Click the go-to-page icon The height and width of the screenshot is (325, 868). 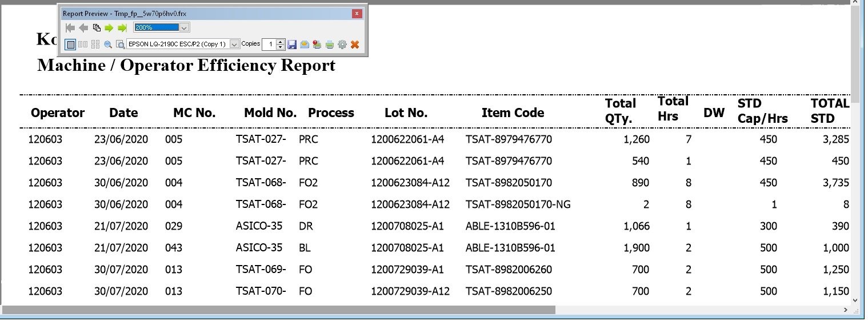97,28
